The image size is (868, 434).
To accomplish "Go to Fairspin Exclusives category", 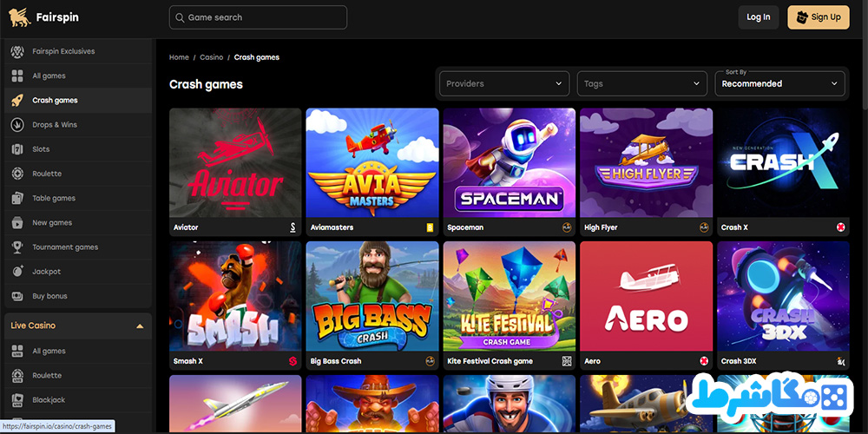I will 78,51.
